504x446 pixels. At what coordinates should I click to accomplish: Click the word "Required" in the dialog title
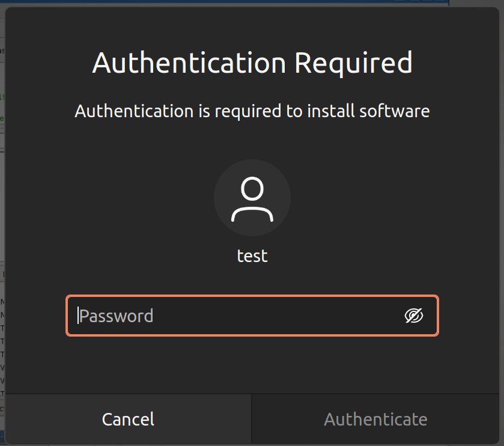coord(353,63)
